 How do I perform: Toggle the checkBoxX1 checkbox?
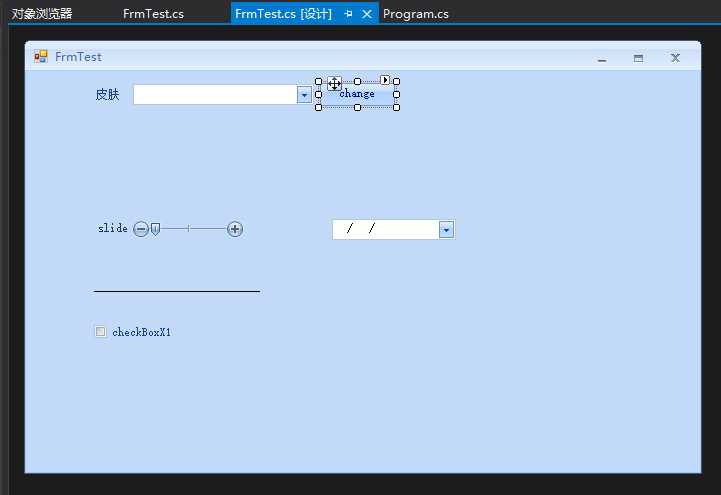point(100,331)
